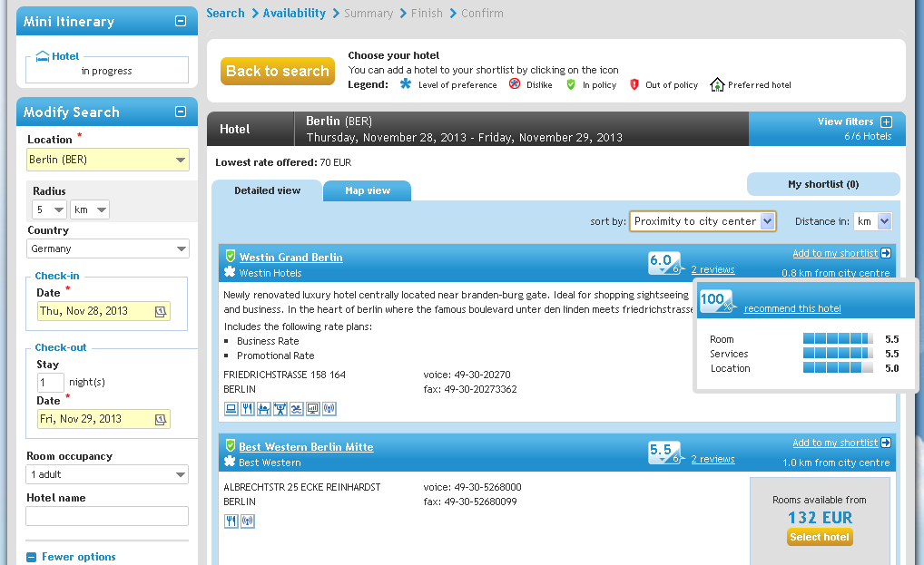This screenshot has height=565, width=924.
Task: Click the Location rating bar
Action: (838, 368)
